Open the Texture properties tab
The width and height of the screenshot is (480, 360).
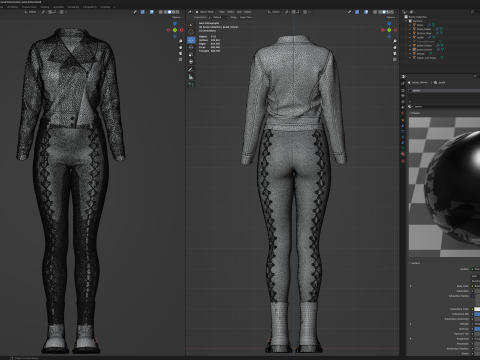click(403, 161)
